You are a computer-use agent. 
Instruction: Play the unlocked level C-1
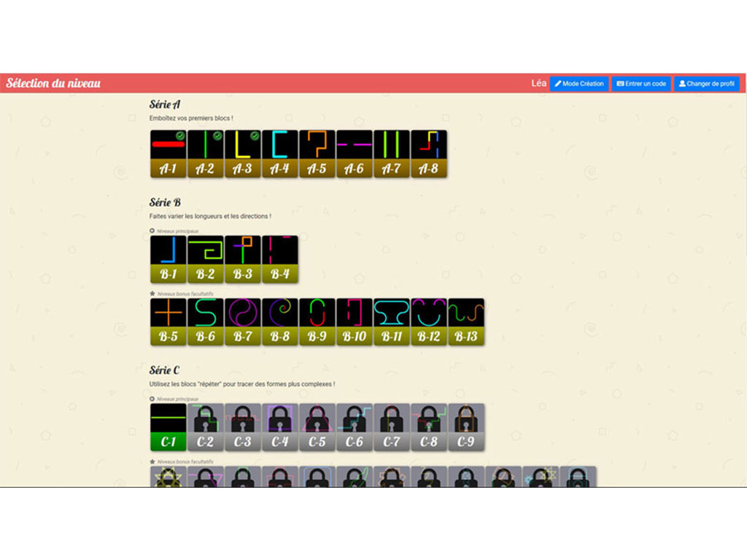[x=169, y=423]
